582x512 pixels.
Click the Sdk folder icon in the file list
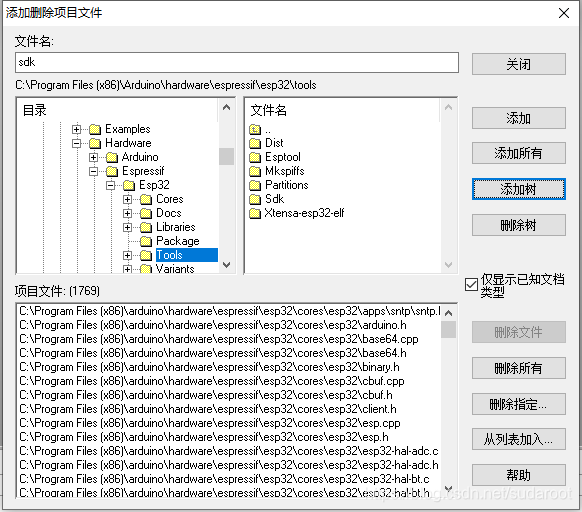click(255, 199)
